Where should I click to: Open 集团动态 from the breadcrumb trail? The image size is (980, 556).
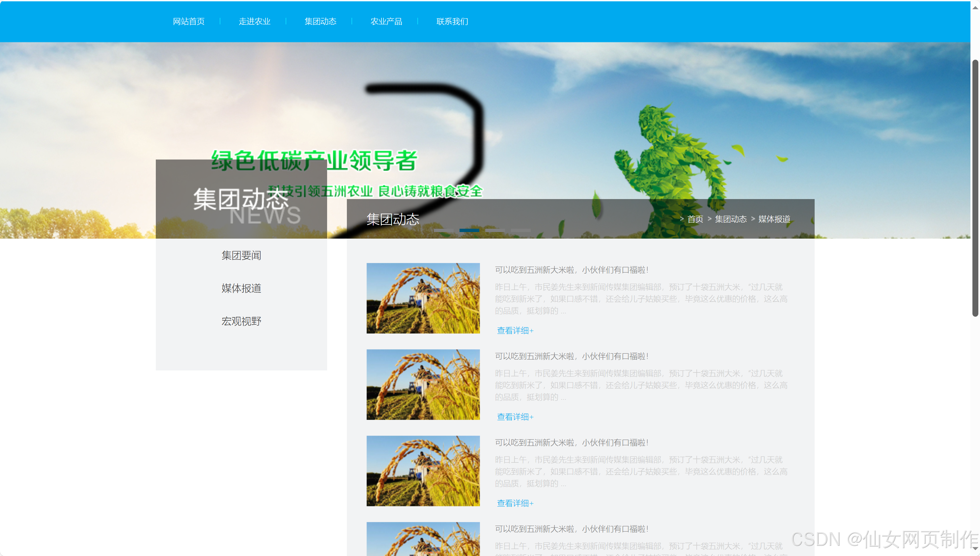[x=731, y=219]
